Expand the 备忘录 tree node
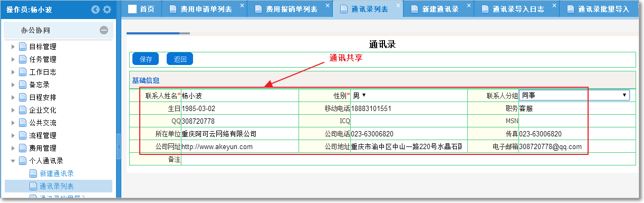Image resolution: width=644 pixels, height=203 pixels. (x=13, y=85)
